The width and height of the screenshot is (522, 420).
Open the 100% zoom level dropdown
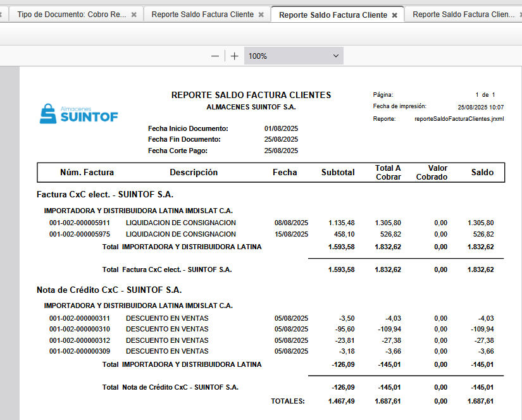pyautogui.click(x=294, y=56)
